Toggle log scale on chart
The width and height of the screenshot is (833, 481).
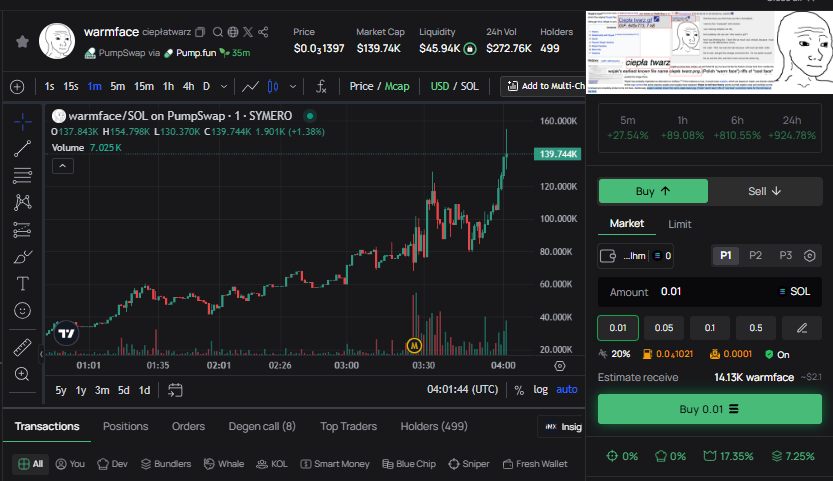(x=540, y=390)
